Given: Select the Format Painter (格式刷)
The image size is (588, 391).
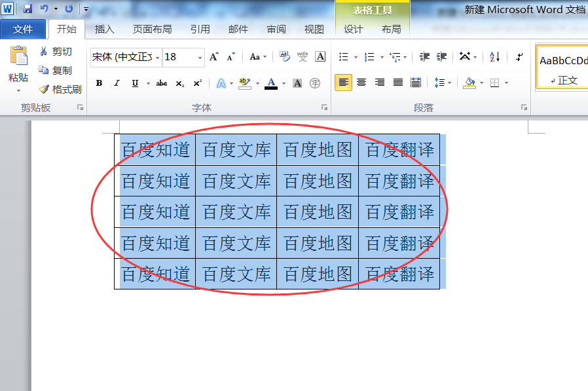Looking at the screenshot, I should coord(60,89).
